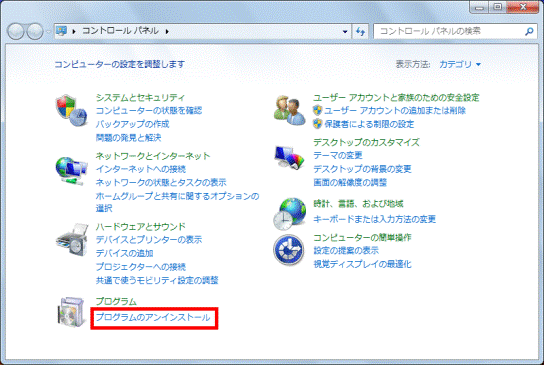Click the shield icon beside ユーザー アカウントの追加または削除
The width and height of the screenshot is (544, 365).
point(317,110)
